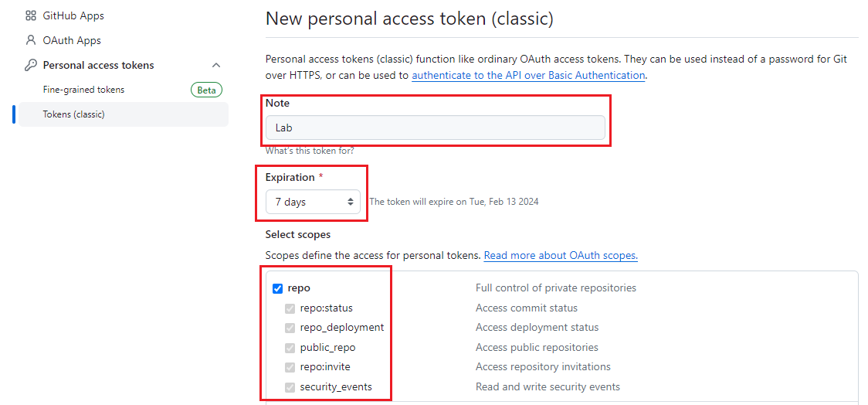Go to OAuth Apps page
868x405 pixels.
coord(72,40)
